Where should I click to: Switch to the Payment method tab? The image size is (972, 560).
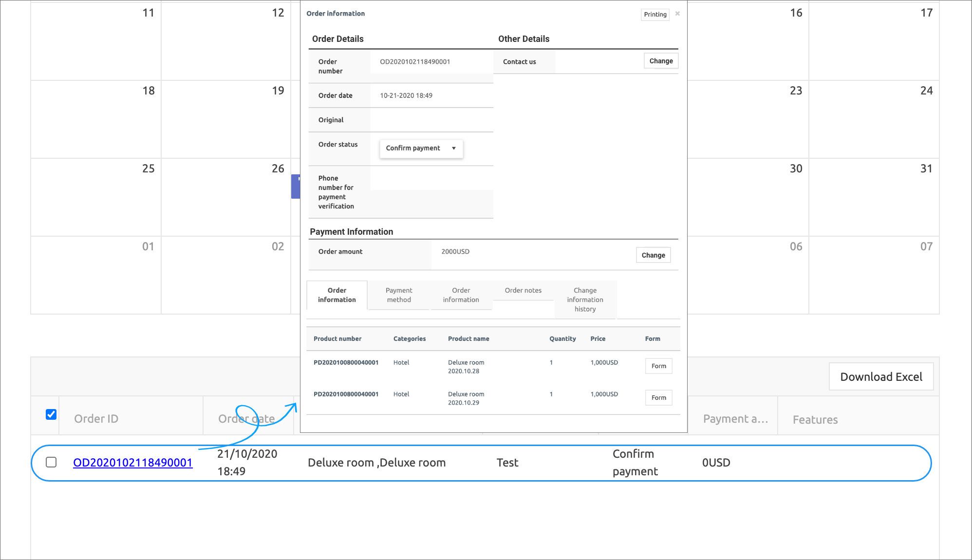click(x=398, y=295)
